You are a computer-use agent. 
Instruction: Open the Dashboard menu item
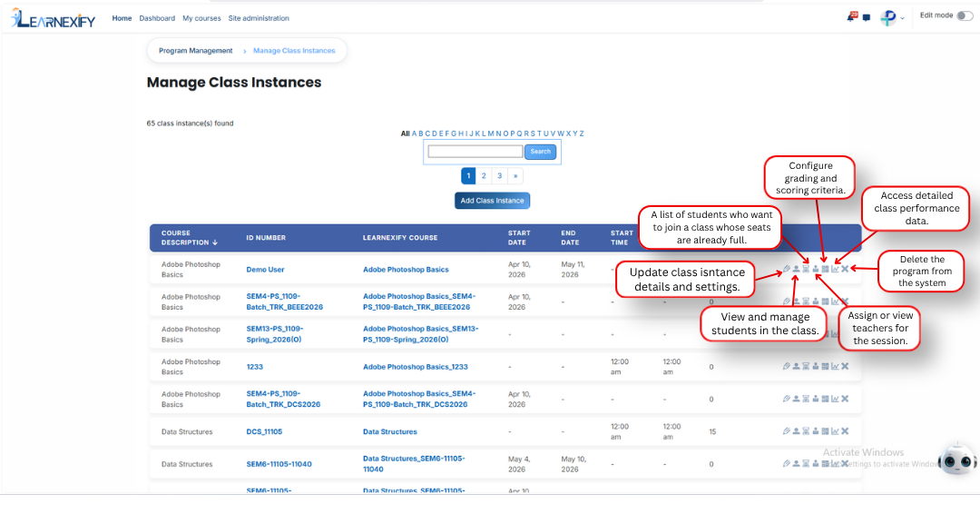coord(157,18)
